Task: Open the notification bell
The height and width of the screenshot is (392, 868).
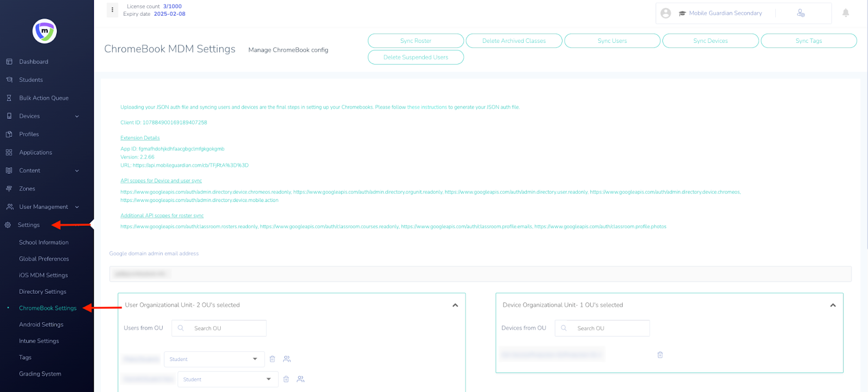Action: [x=845, y=13]
